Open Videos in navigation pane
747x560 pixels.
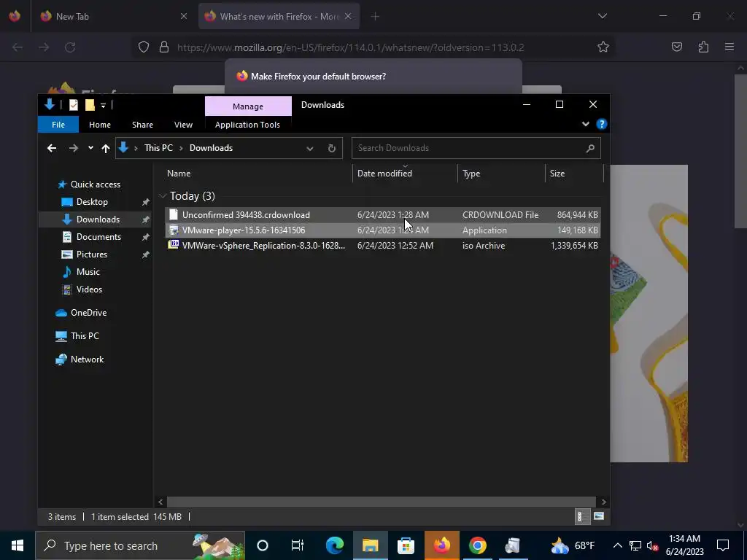pos(89,289)
